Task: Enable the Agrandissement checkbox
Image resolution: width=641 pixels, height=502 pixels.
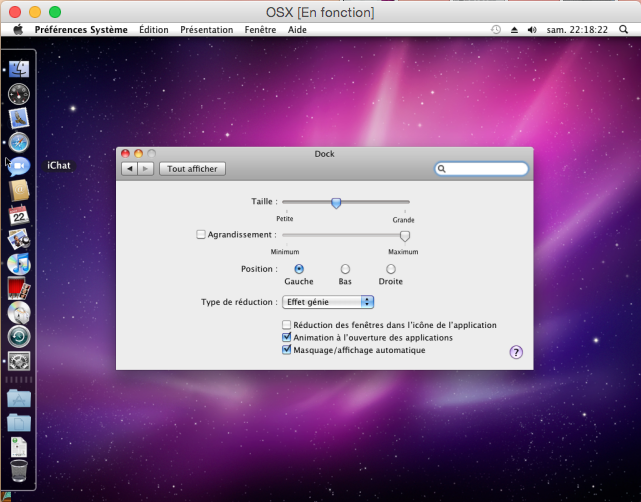Action: coord(201,235)
